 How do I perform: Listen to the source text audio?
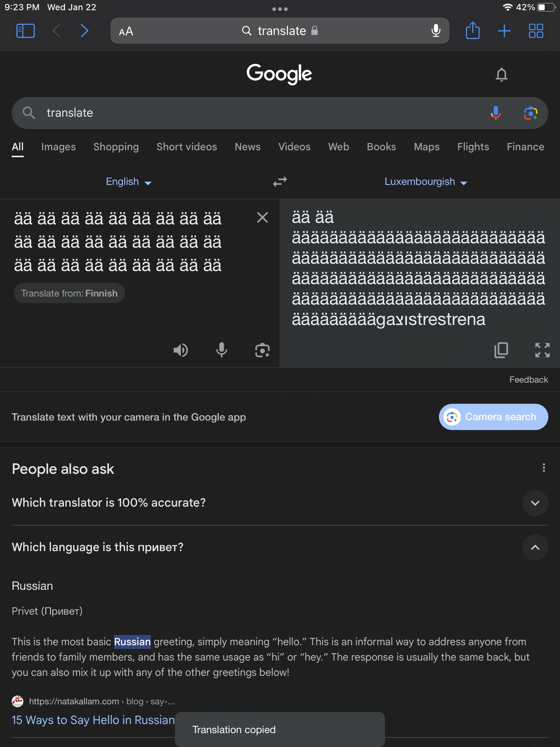pyautogui.click(x=180, y=350)
